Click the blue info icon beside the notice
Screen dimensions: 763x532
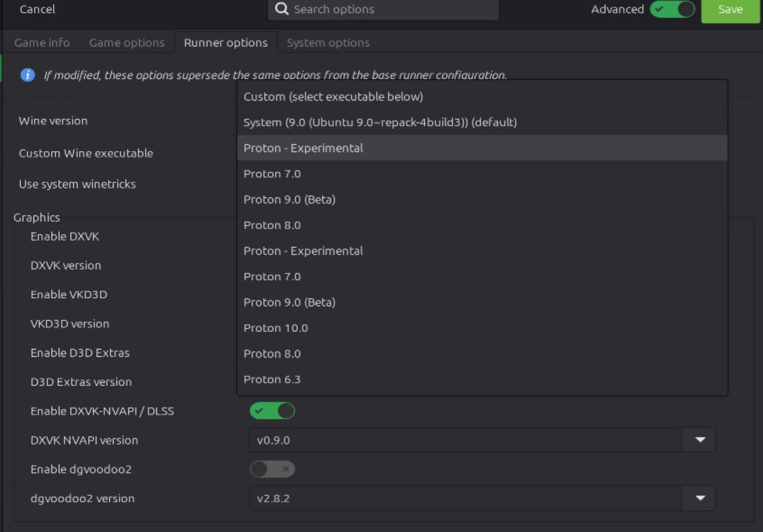pyautogui.click(x=27, y=75)
